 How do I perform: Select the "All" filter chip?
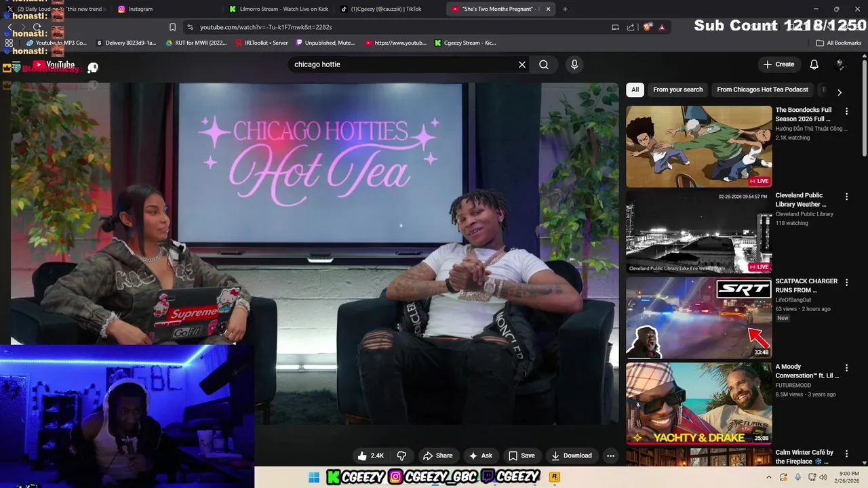tap(635, 89)
